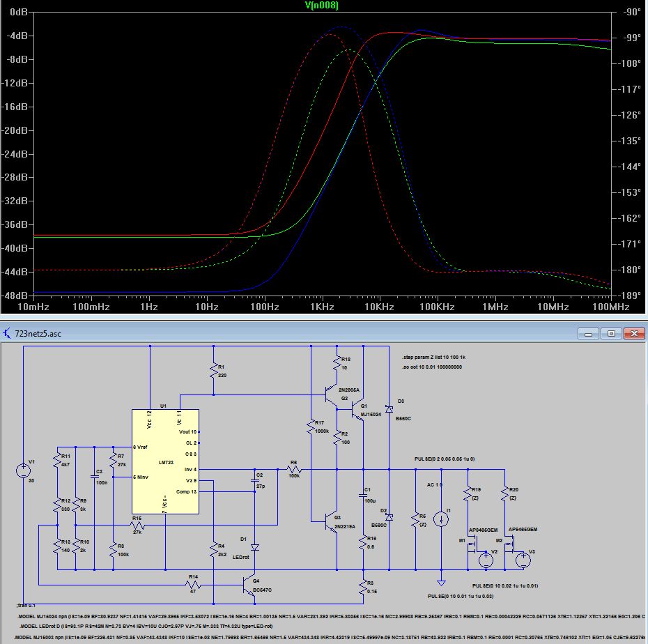Select capacitor C2 27p

[x=255, y=481]
